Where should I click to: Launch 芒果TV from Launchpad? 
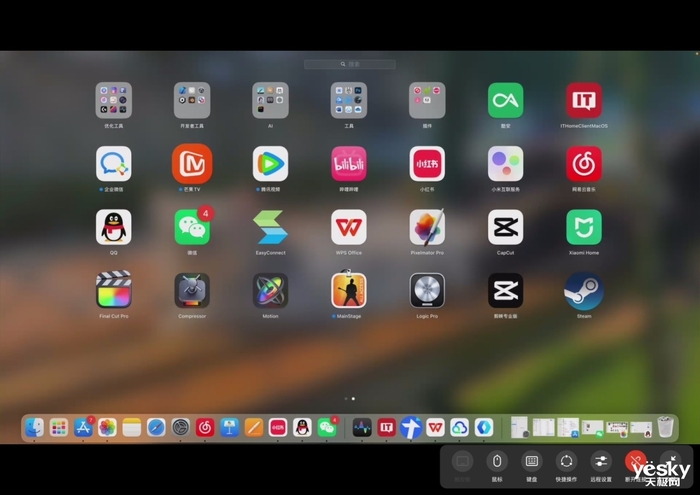(x=192, y=163)
